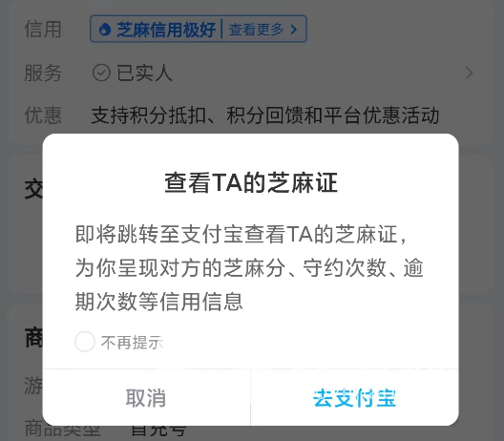This screenshot has width=504, height=441.
Task: Click the 服务 row label
Action: (x=43, y=73)
